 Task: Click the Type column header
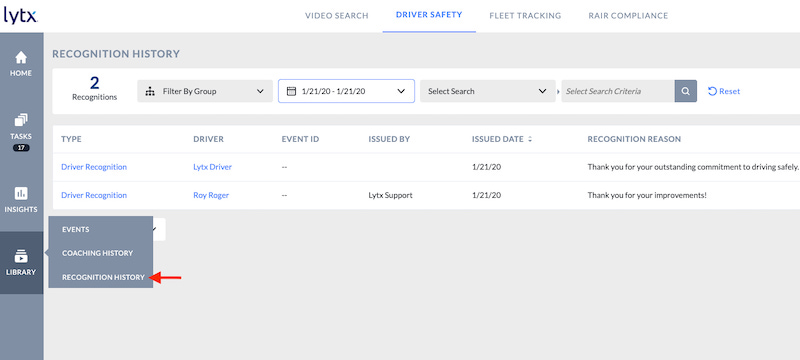(71, 139)
